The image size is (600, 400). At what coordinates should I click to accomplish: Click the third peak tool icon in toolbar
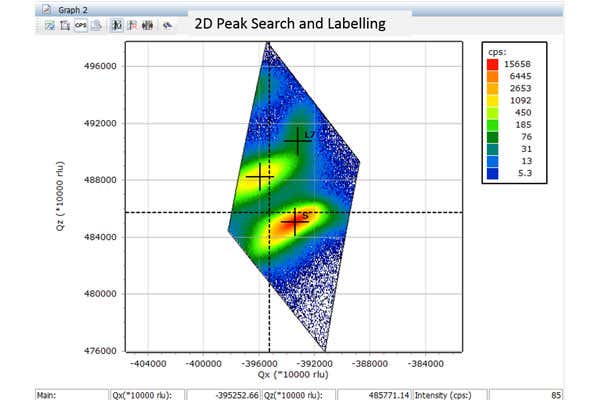pyautogui.click(x=149, y=24)
